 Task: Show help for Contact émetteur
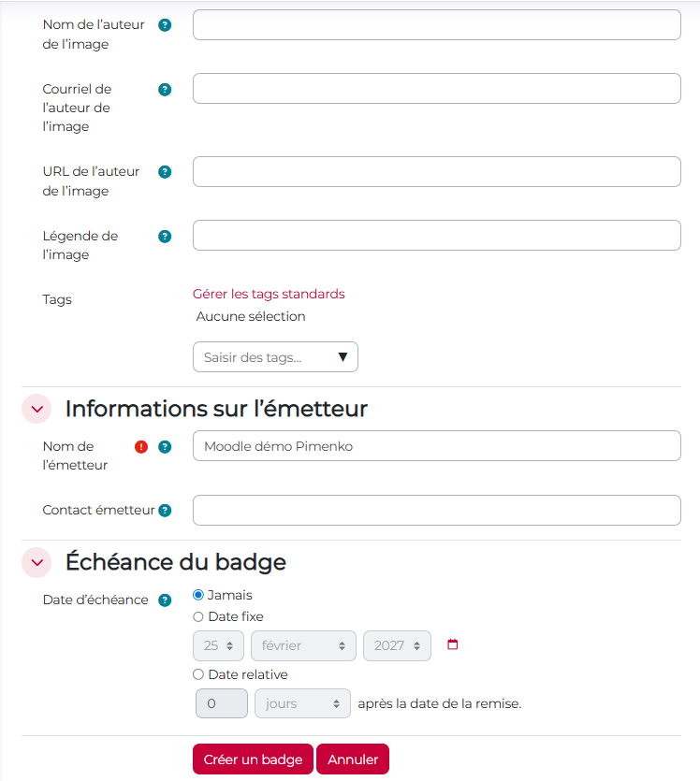(165, 511)
